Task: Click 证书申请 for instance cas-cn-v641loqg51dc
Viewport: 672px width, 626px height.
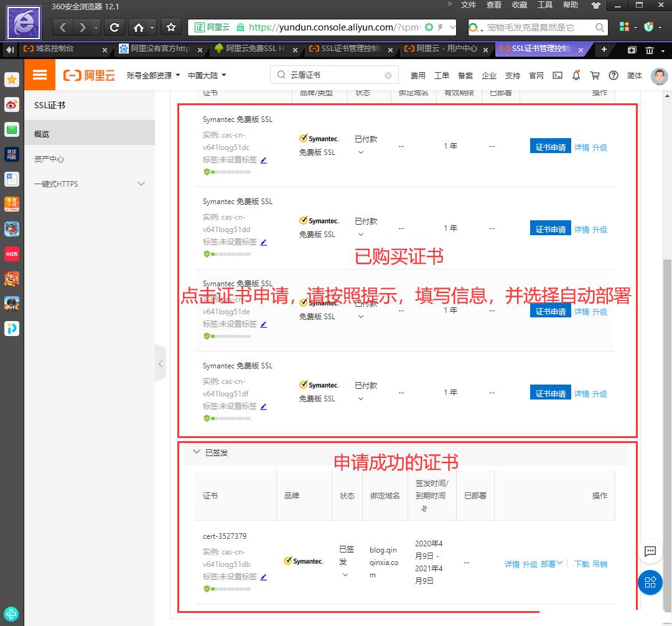Action: (550, 146)
